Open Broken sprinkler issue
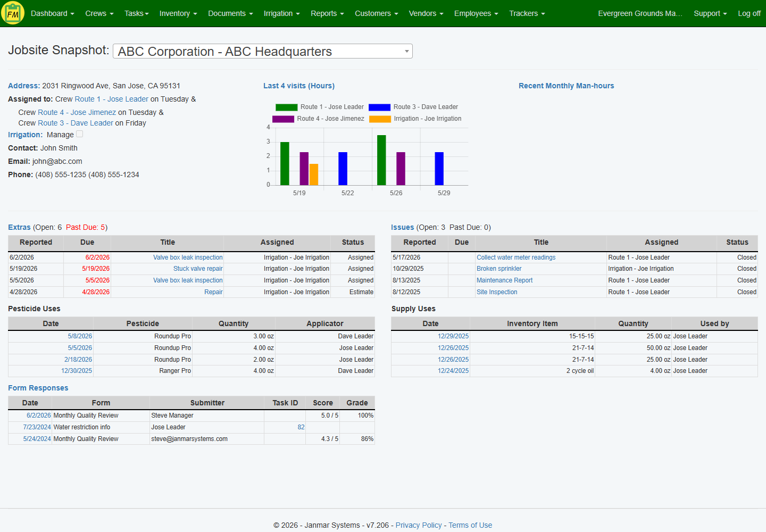766x532 pixels. tap(499, 269)
